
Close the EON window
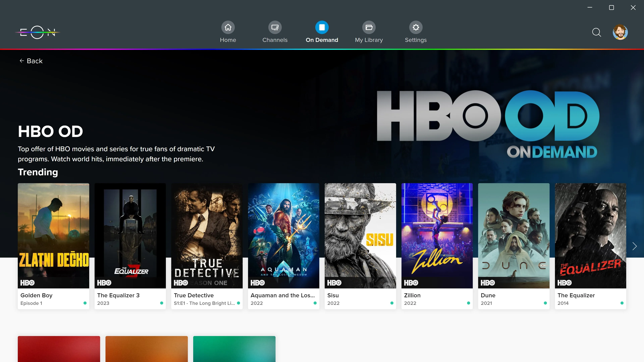(x=633, y=8)
